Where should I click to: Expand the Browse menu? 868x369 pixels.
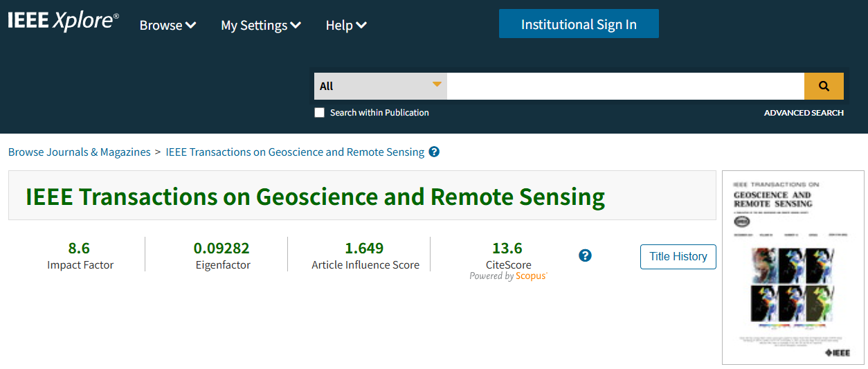(x=168, y=26)
